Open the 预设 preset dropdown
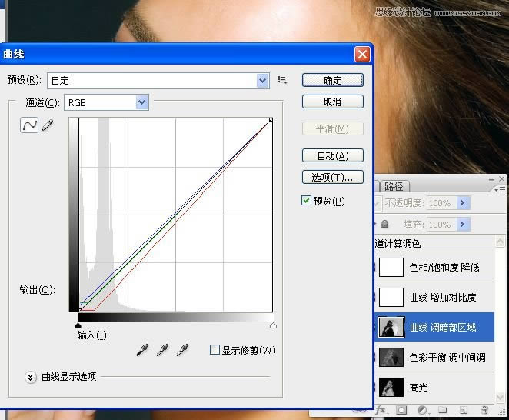 coord(263,80)
